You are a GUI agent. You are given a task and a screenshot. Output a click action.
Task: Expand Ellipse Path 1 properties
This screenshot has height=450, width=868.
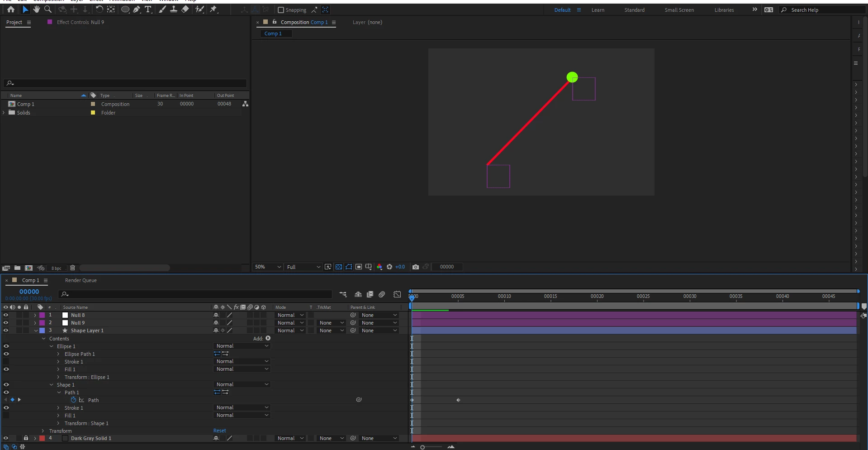[58, 354]
